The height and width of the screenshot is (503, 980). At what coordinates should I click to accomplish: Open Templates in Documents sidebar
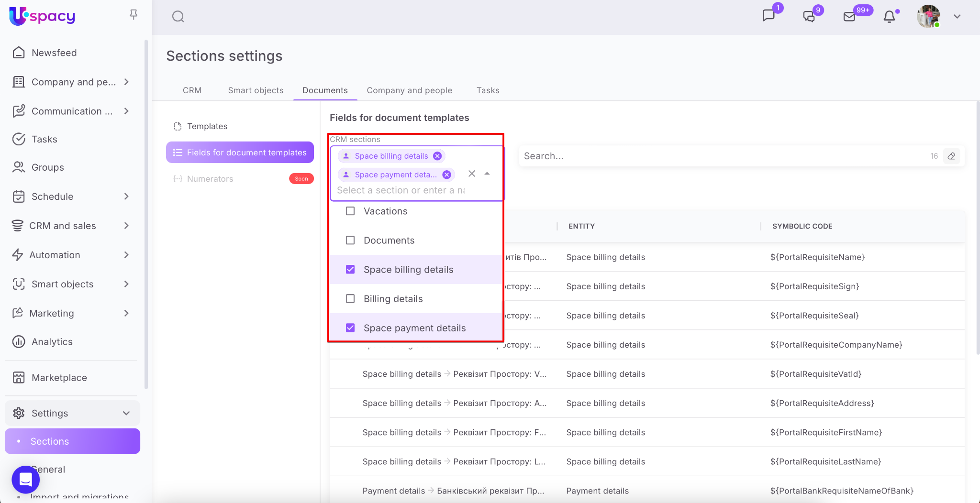tap(207, 126)
